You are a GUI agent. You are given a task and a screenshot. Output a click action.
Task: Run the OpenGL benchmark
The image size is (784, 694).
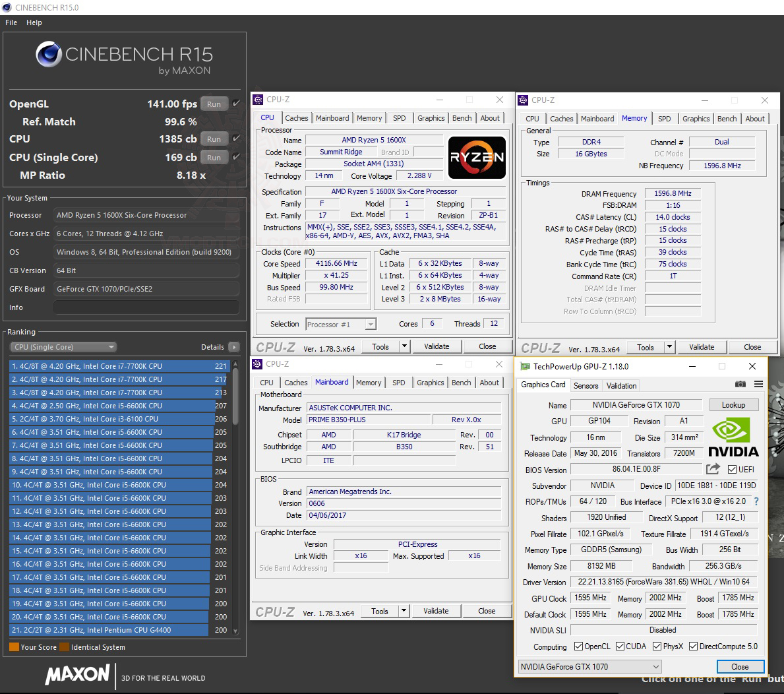pyautogui.click(x=213, y=104)
